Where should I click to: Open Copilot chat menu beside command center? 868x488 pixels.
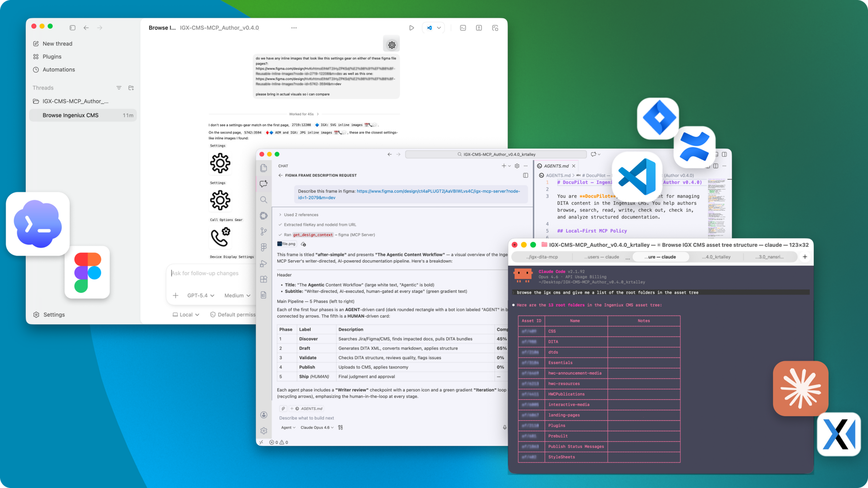595,154
